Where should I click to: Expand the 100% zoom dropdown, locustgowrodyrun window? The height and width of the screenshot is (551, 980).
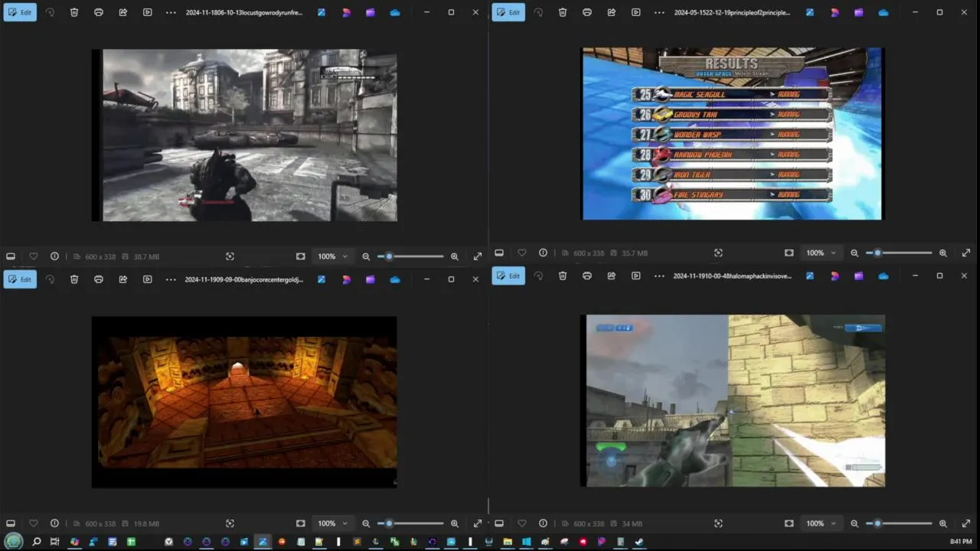click(x=333, y=256)
